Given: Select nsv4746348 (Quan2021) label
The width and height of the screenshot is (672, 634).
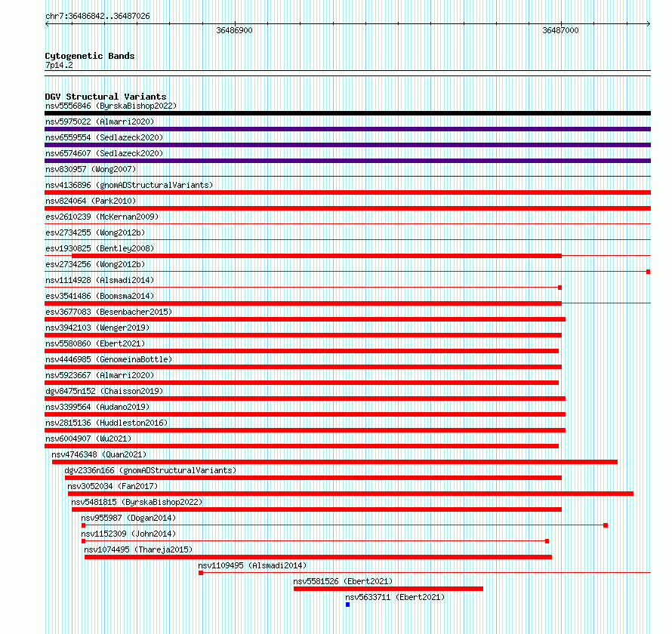Looking at the screenshot, I should click(99, 454).
